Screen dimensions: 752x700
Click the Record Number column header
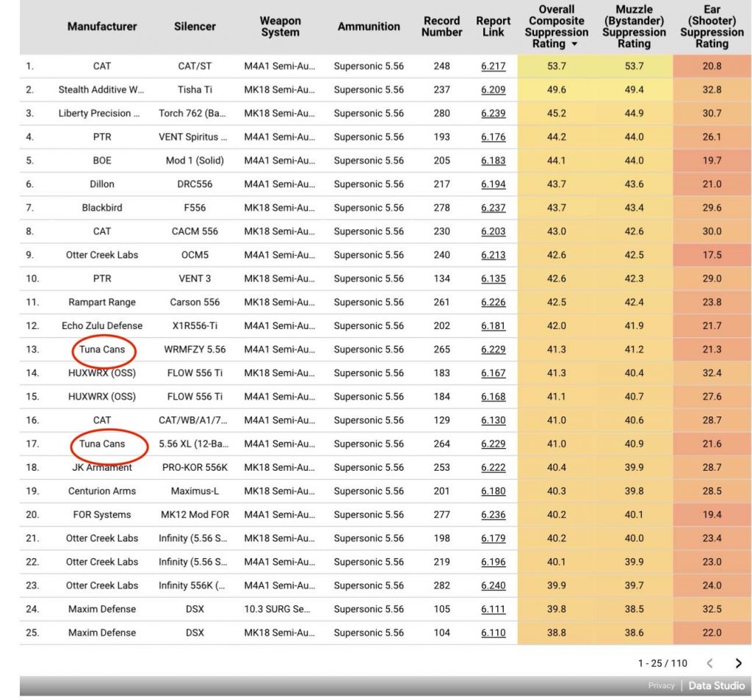click(441, 26)
